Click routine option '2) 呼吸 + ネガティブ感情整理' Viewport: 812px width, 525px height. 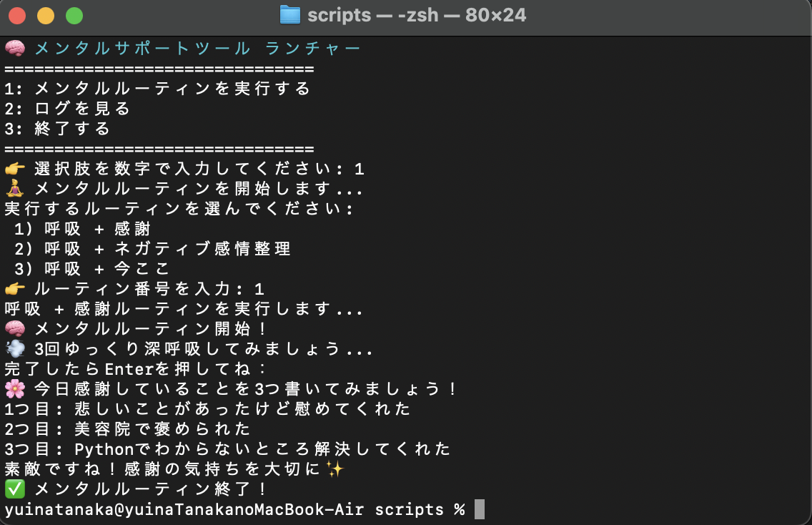152,249
